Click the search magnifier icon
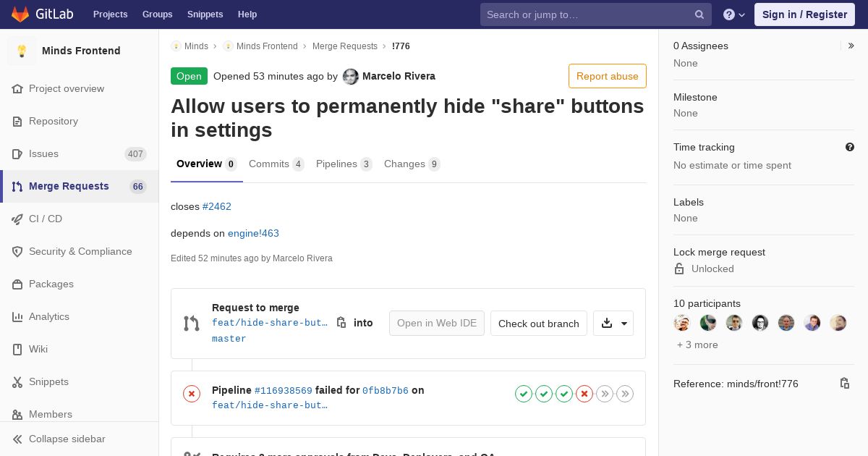The height and width of the screenshot is (456, 868). coord(699,14)
